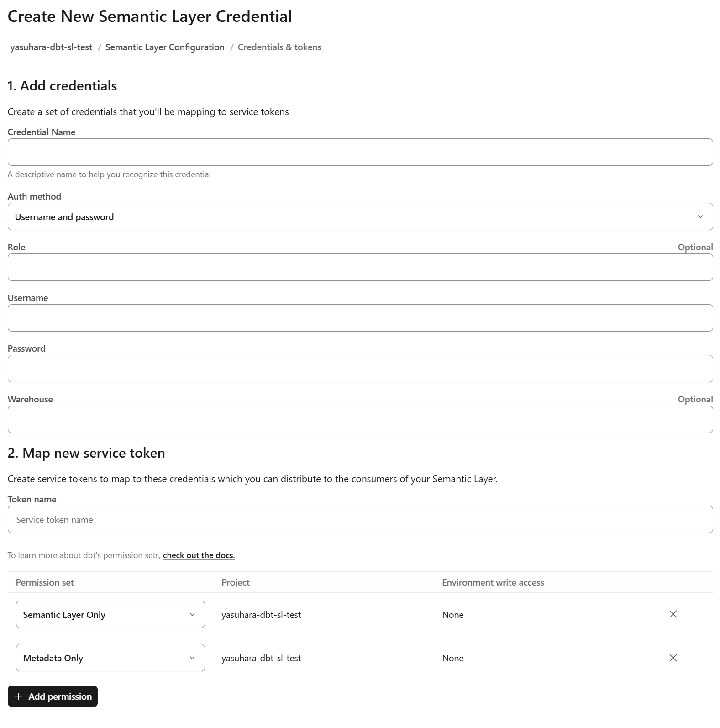
Task: Open the check out the docs link
Action: click(x=199, y=555)
